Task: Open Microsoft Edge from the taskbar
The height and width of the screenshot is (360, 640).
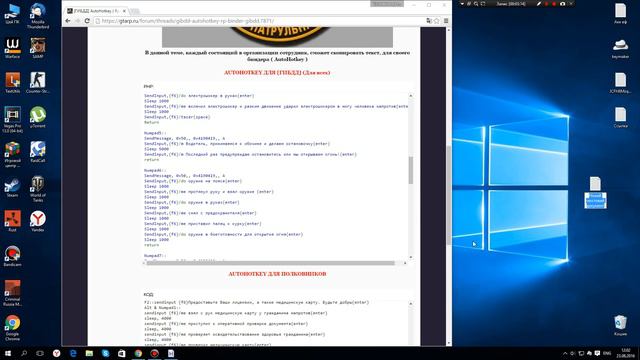Action: (x=73, y=353)
